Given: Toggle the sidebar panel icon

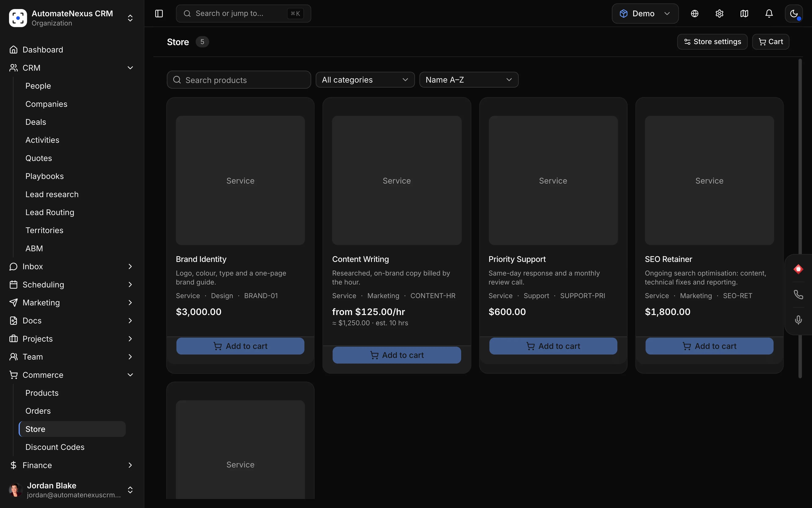Looking at the screenshot, I should click(159, 13).
